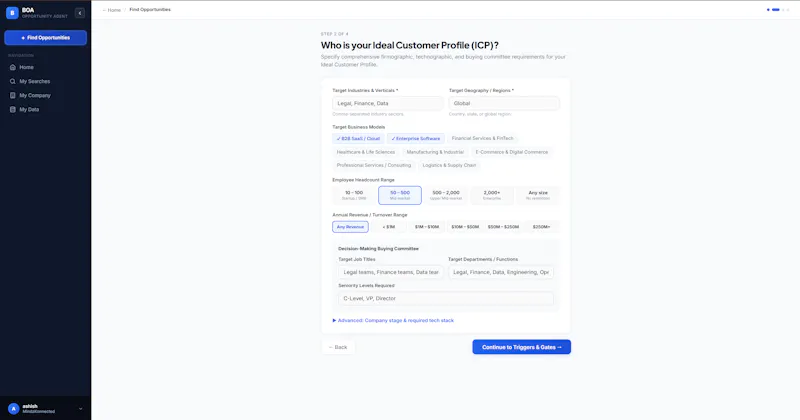Collapse the sidebar with chevron icon
Screen dimensions: 800x420
coord(80,13)
